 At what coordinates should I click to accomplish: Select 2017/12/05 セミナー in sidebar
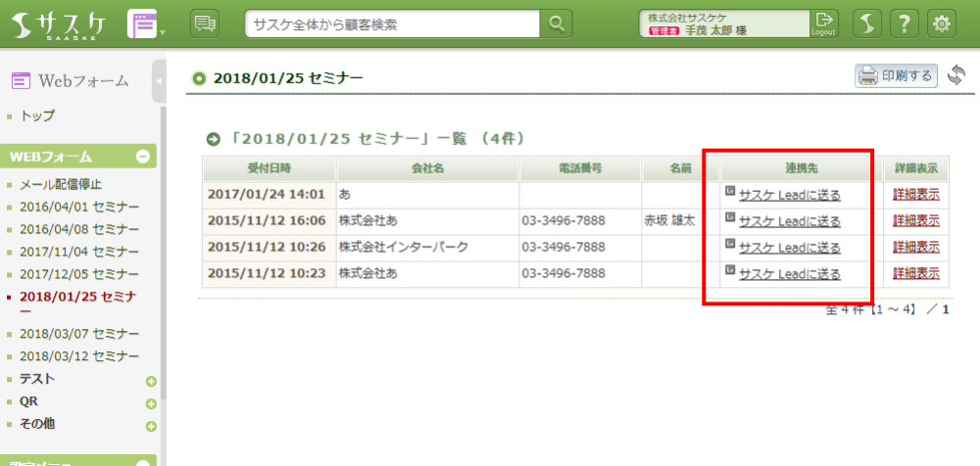point(79,273)
